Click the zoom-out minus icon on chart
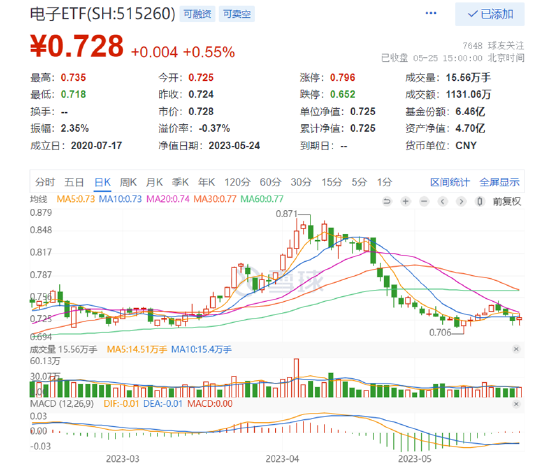This screenshot has height=470, width=550. tap(424, 201)
